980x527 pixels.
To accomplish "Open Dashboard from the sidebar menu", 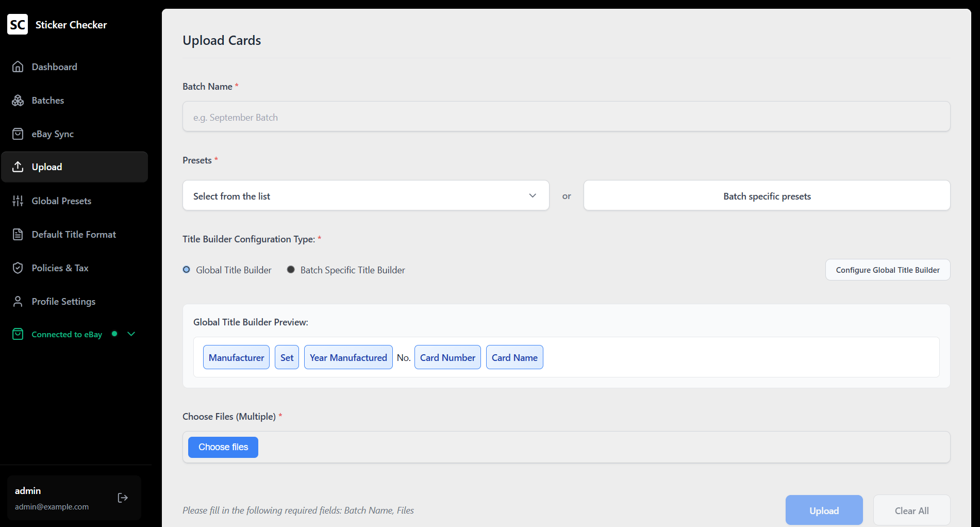I will [x=75, y=67].
